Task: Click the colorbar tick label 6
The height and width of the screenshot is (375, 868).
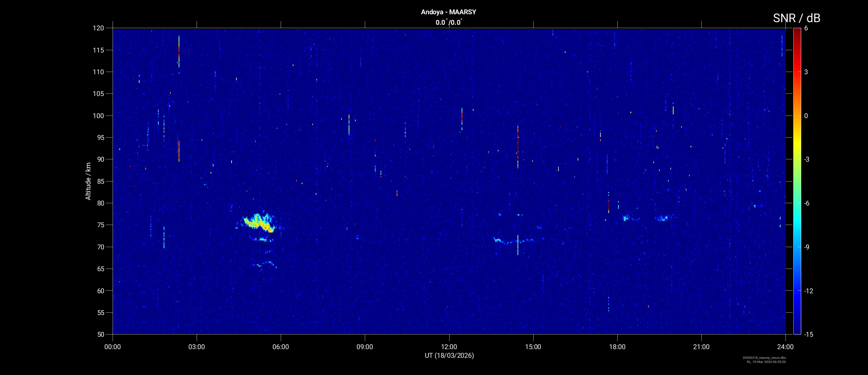Action: 806,28
